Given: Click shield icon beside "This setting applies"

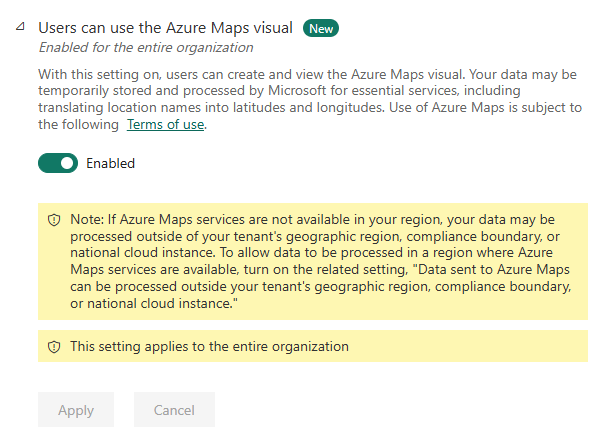Looking at the screenshot, I should 54,347.
